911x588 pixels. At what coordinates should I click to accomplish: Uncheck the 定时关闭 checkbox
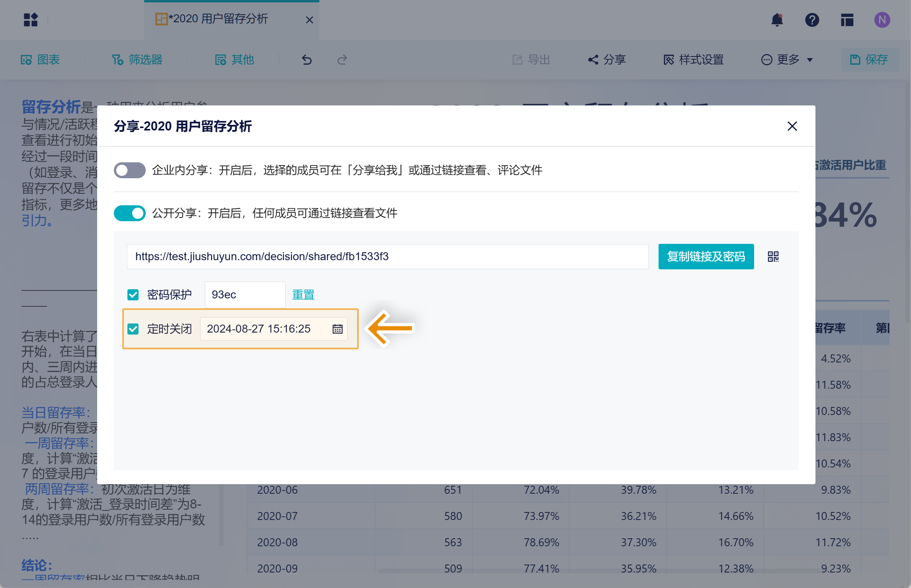pyautogui.click(x=133, y=329)
